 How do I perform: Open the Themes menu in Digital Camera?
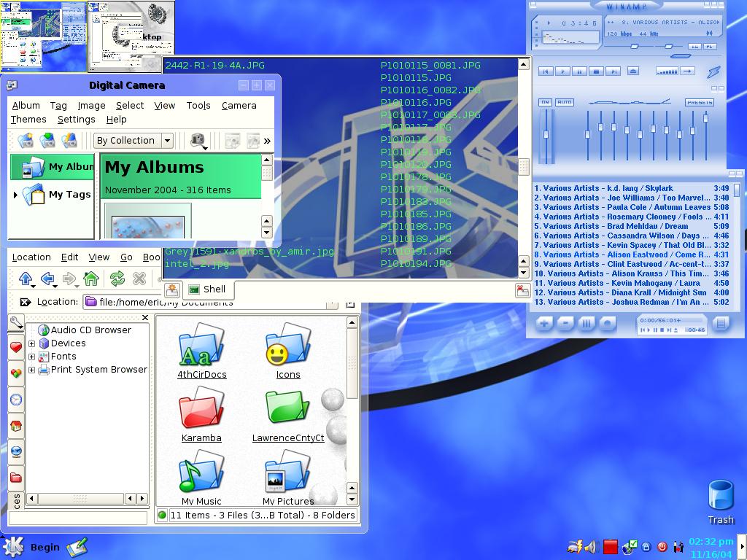tap(28, 120)
